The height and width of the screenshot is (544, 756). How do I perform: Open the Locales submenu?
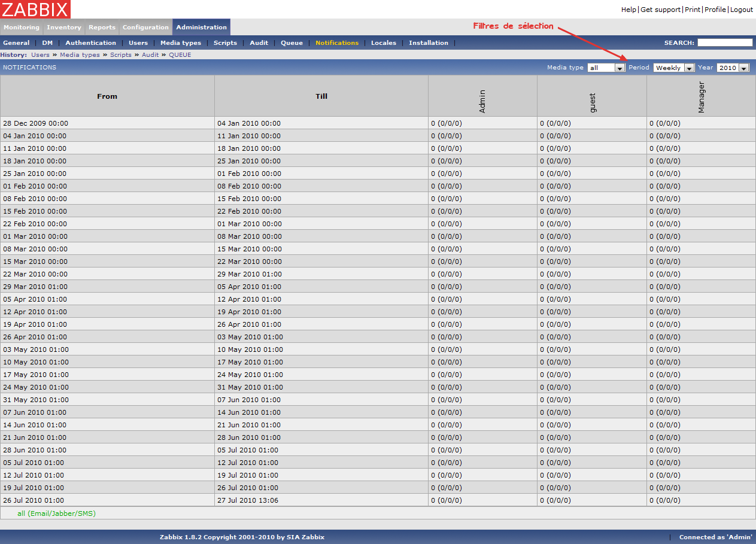pos(383,42)
